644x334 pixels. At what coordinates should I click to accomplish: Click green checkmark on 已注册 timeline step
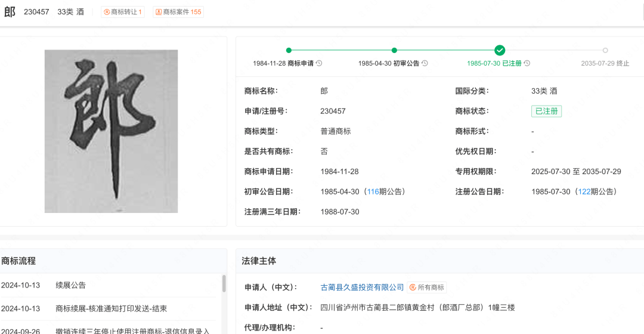pyautogui.click(x=500, y=51)
